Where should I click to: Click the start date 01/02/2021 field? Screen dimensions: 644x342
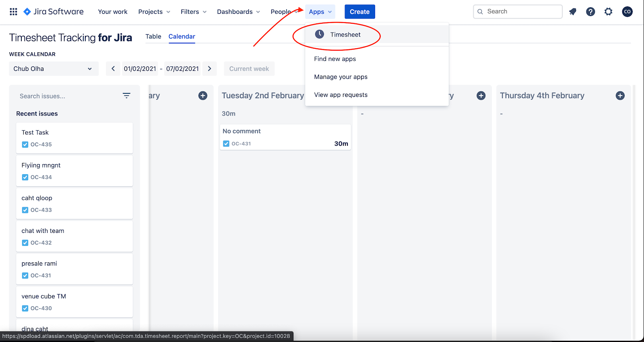[140, 69]
